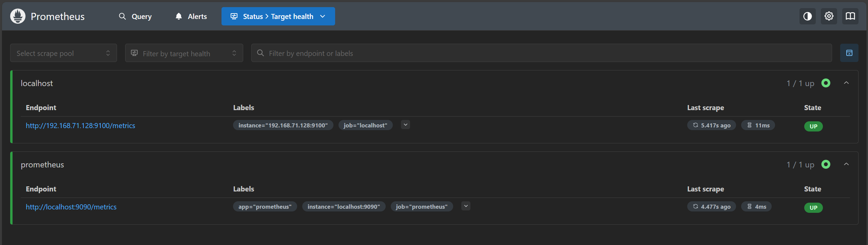
Task: Click the UP state badge for 192.168.71.128:9100
Action: [813, 126]
